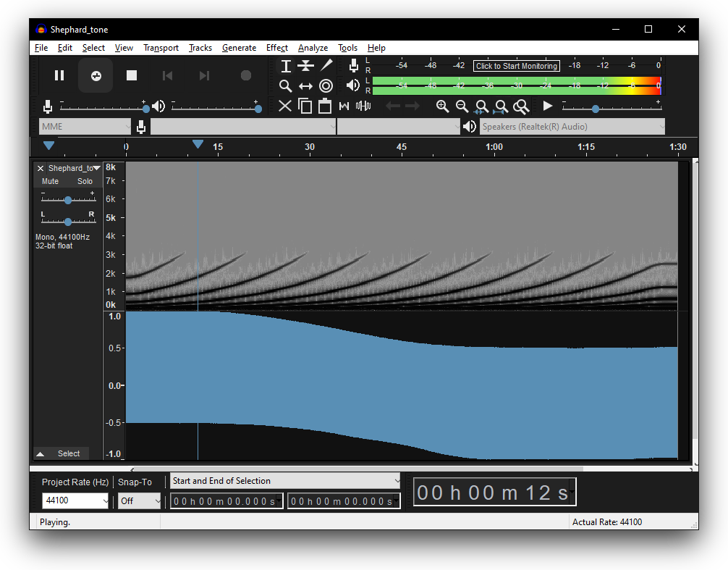728x570 pixels.
Task: Click the Loop Play button
Action: (x=96, y=75)
